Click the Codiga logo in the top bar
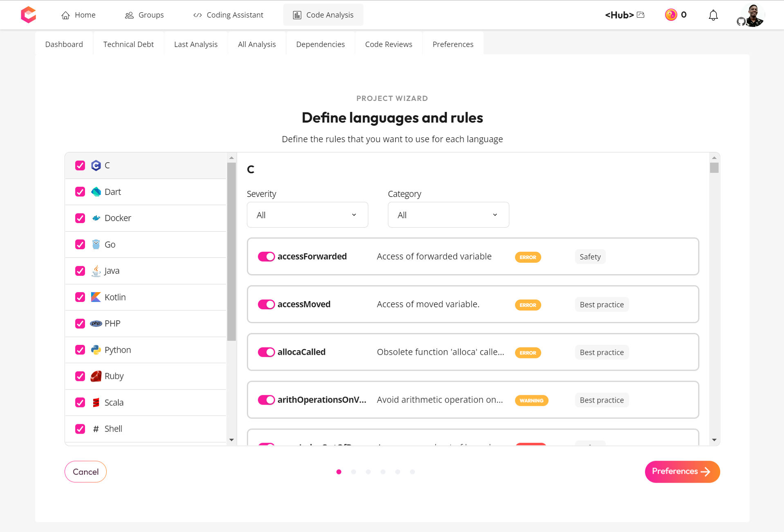The width and height of the screenshot is (784, 532). click(x=28, y=15)
